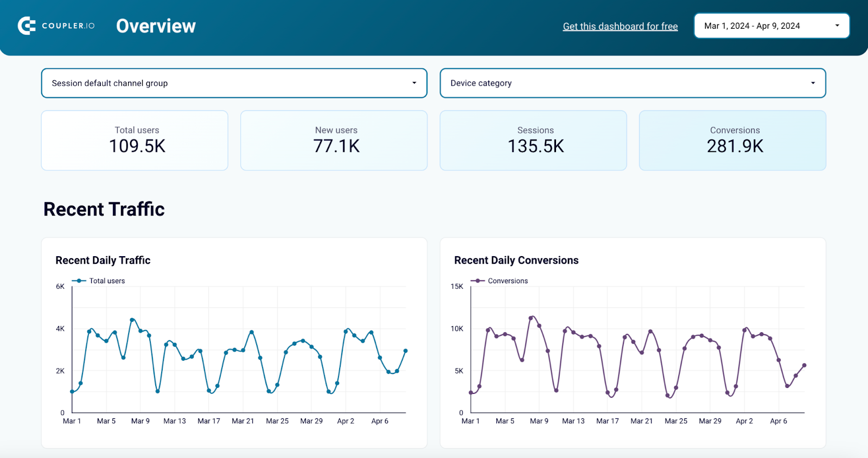The height and width of the screenshot is (458, 868).
Task: Click the last data point of Total users line
Action: [406, 351]
